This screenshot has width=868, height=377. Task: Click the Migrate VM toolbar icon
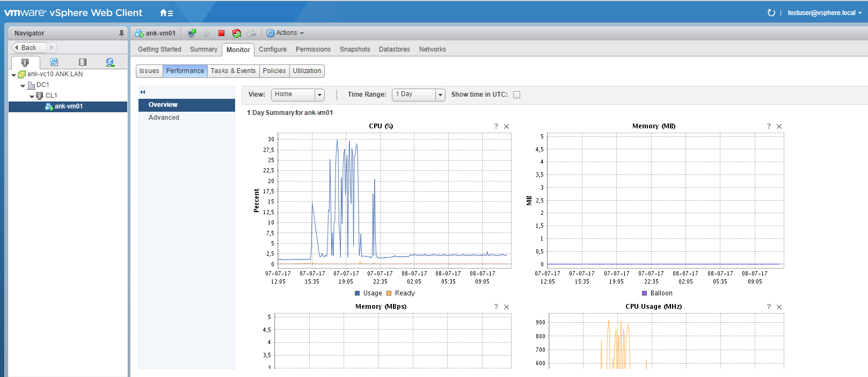click(252, 33)
